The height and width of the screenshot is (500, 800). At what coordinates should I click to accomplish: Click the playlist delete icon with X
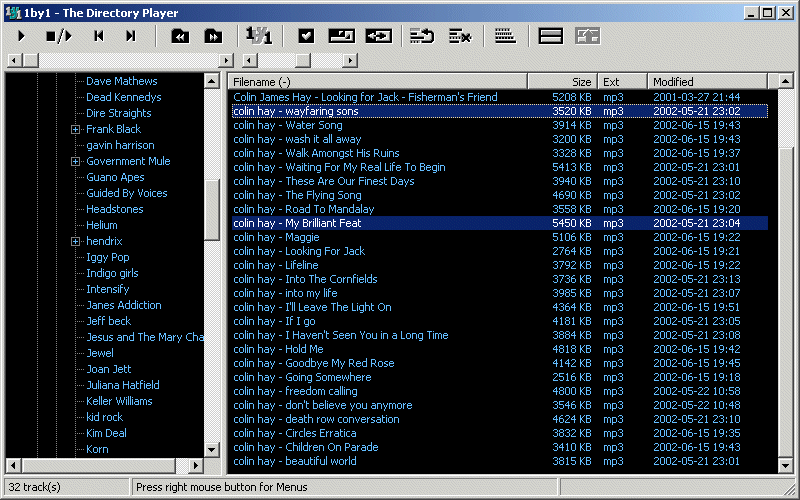[x=459, y=36]
